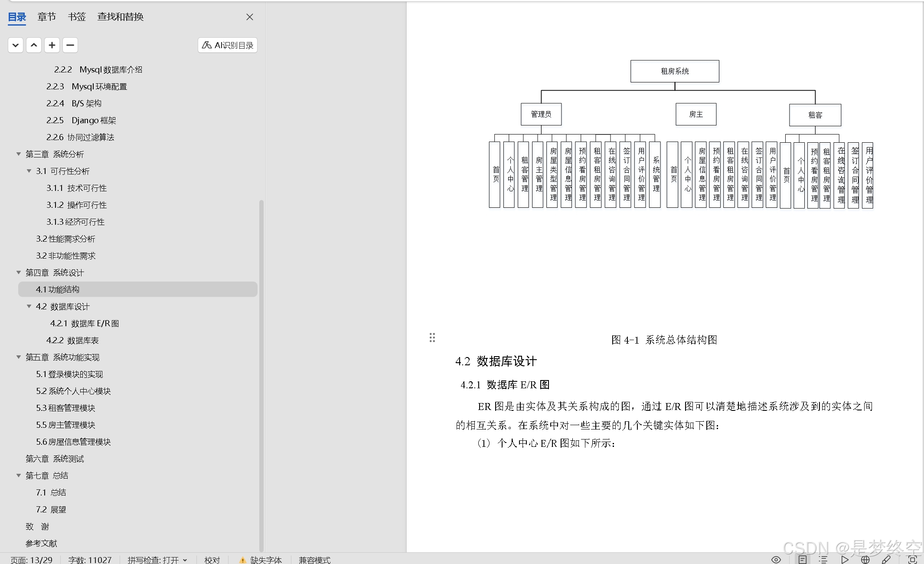Click the fullscreen focus icon in status bar
924x564 pixels.
913,560
